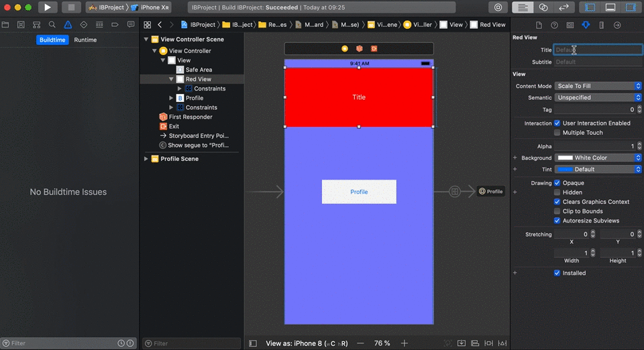Enable the Hidden checkbox
Image resolution: width=644 pixels, height=350 pixels.
pyautogui.click(x=557, y=192)
